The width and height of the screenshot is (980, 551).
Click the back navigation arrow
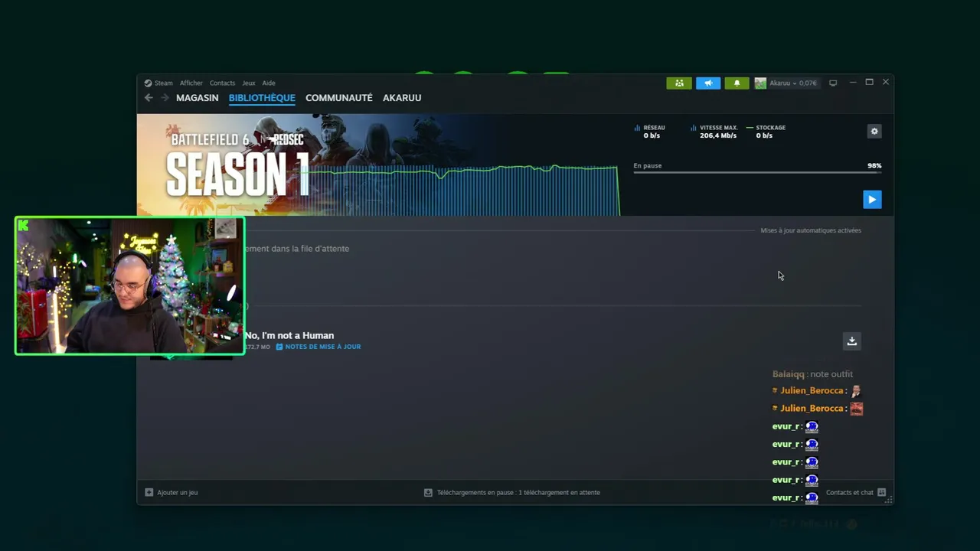pos(149,98)
